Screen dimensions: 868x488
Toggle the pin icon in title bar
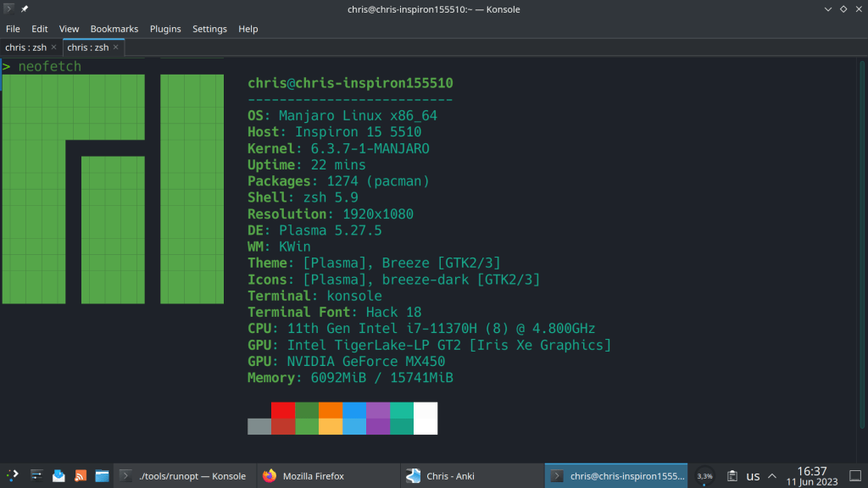25,9
